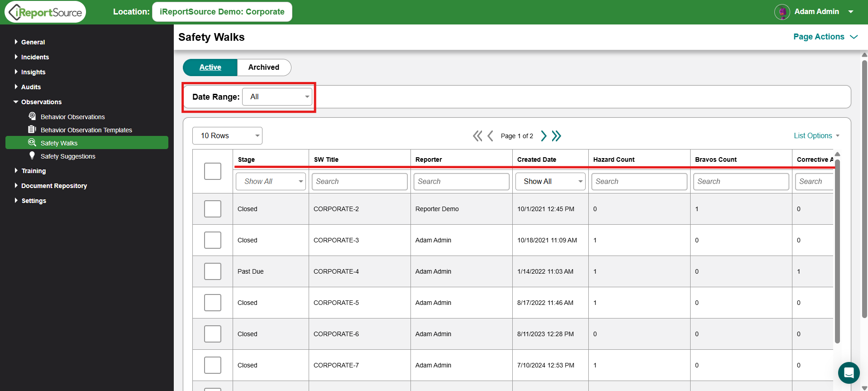This screenshot has height=391, width=868.
Task: Expand the Settings sidebar section
Action: click(30, 201)
